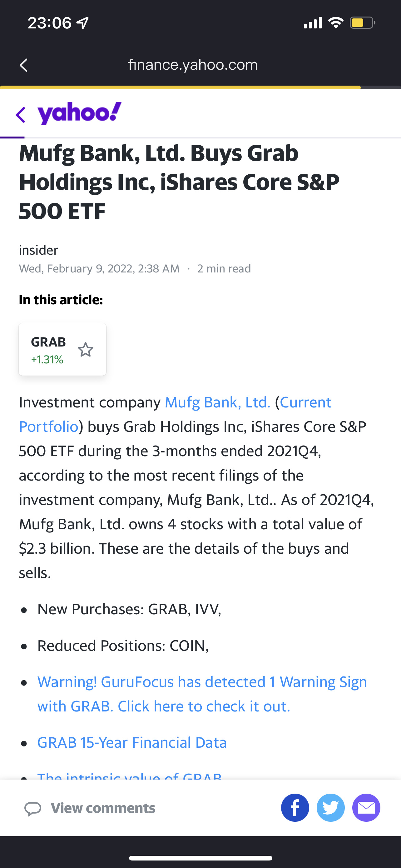401x868 pixels.
Task: Open the Yahoo logo homepage
Action: [79, 113]
